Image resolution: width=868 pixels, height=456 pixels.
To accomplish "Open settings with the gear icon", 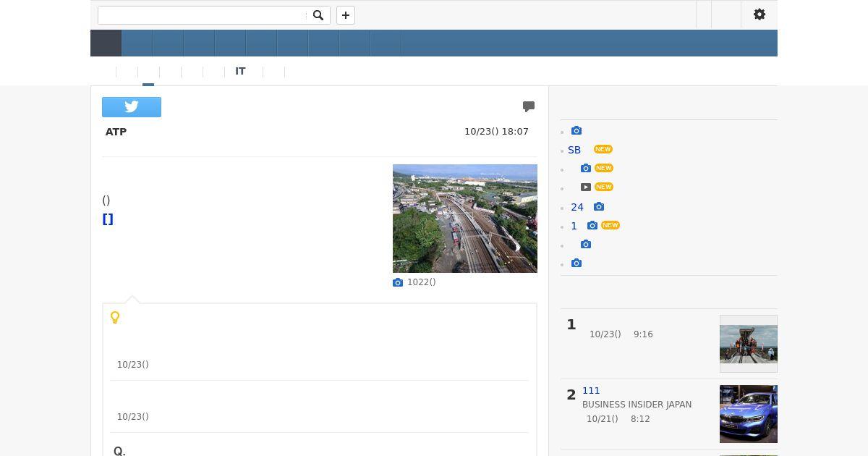I will [759, 14].
